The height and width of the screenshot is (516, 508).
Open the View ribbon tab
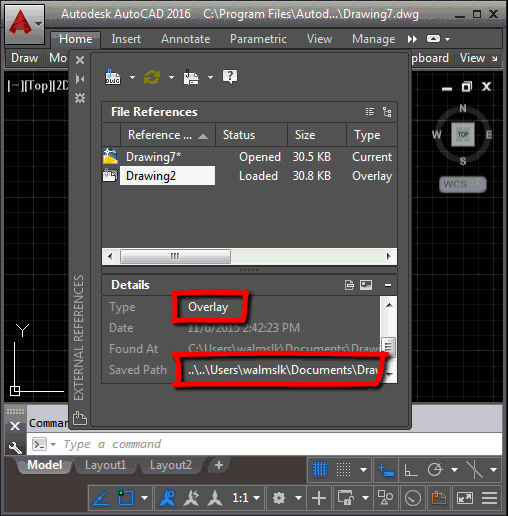point(319,39)
